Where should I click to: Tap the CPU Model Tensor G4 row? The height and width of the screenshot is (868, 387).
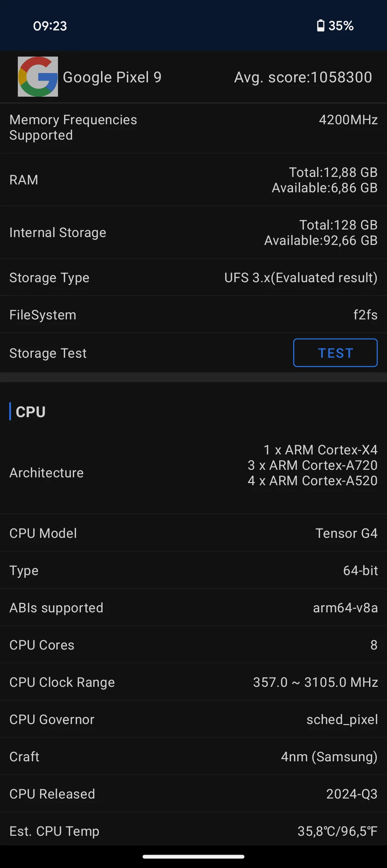[x=193, y=533]
